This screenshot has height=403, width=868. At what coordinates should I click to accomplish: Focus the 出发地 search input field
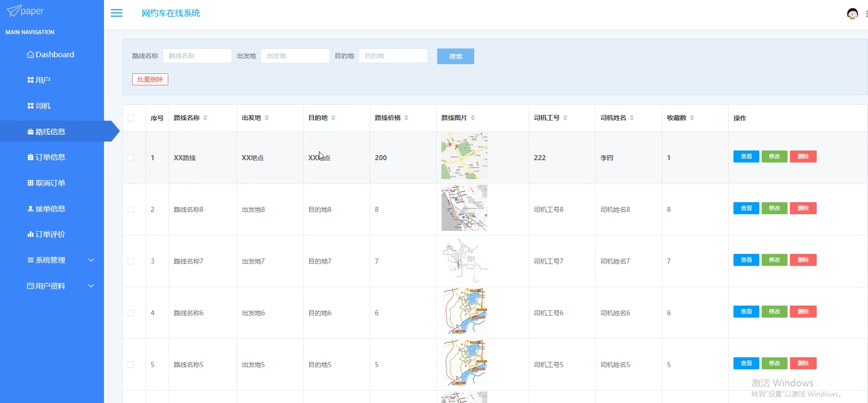point(295,56)
